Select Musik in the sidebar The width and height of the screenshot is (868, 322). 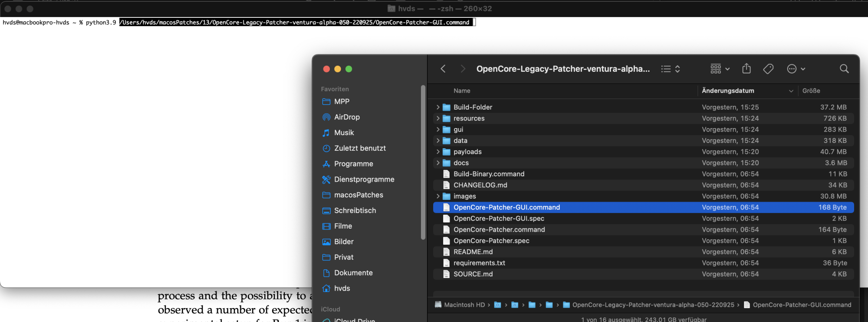(x=344, y=133)
